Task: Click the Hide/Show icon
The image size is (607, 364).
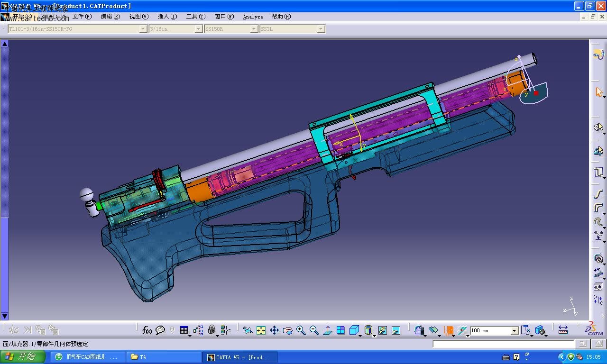Action: click(383, 330)
